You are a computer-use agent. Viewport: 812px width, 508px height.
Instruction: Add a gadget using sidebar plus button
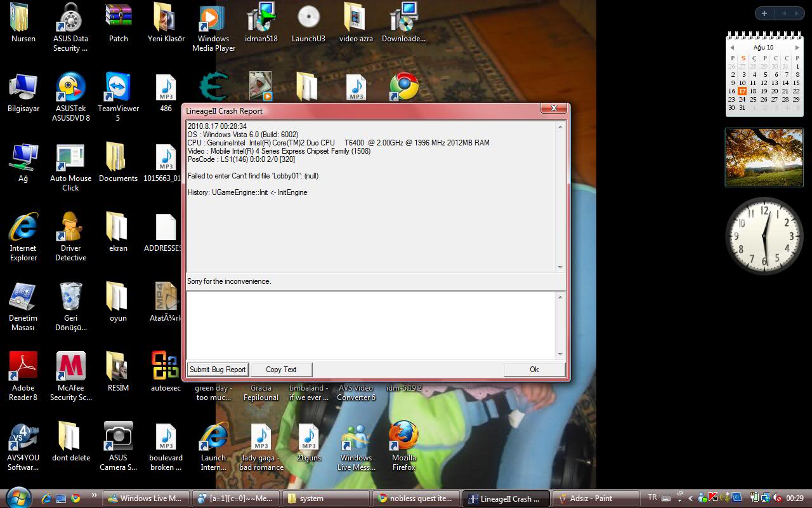(764, 13)
